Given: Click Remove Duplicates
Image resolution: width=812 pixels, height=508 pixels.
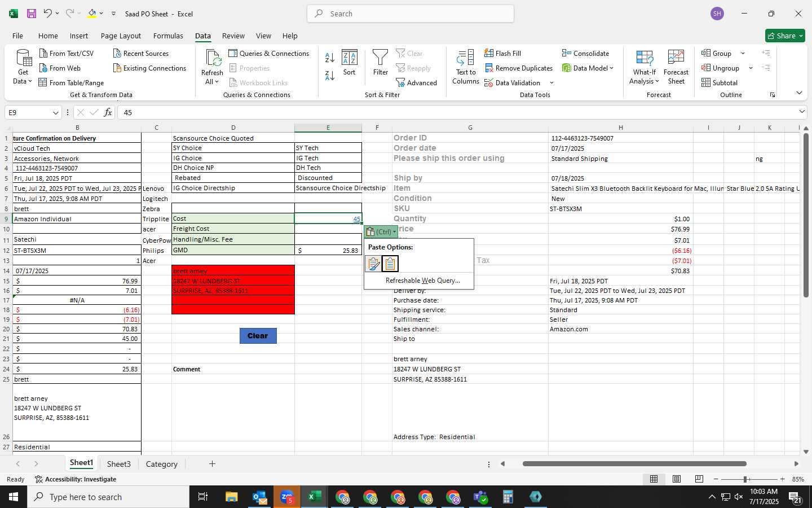Looking at the screenshot, I should point(519,68).
